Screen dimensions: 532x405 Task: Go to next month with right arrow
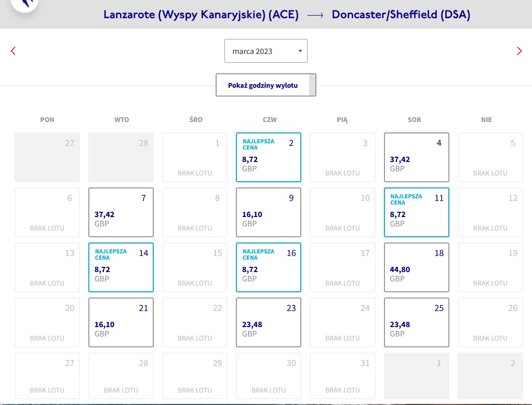pyautogui.click(x=519, y=51)
